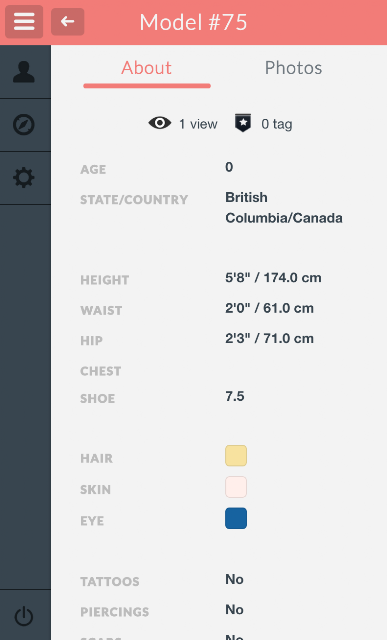Click the blue eye color swatch
Image resolution: width=387 pixels, height=640 pixels.
[236, 518]
